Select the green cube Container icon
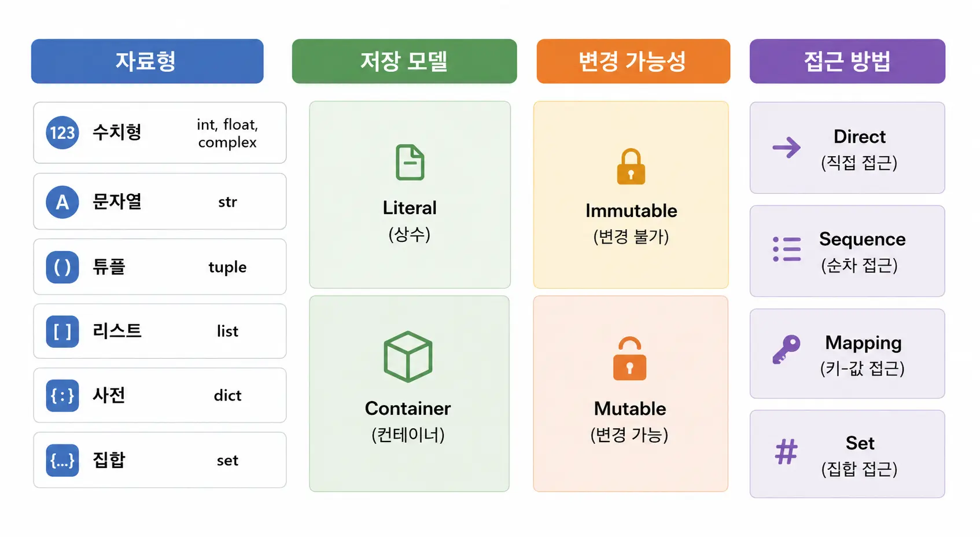980x537 pixels. coord(408,356)
